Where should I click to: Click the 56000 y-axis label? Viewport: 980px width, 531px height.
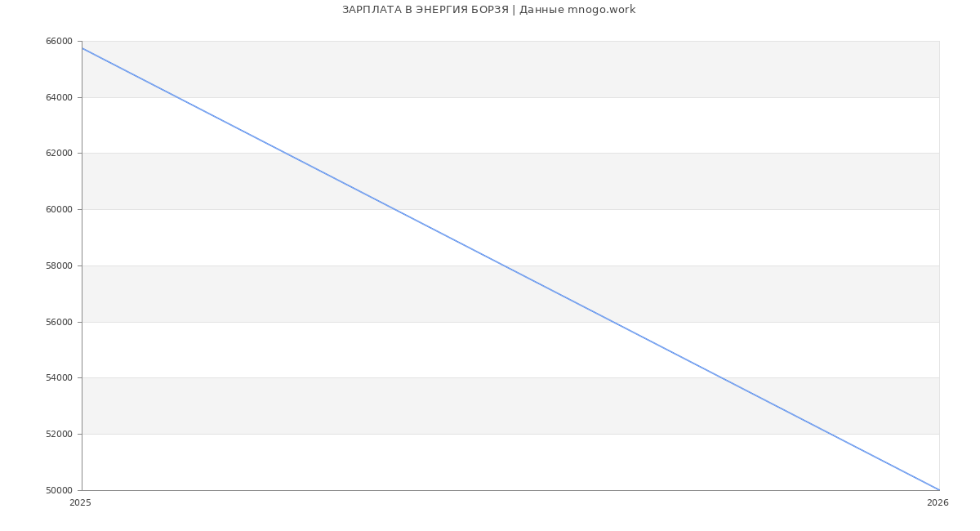coord(60,323)
